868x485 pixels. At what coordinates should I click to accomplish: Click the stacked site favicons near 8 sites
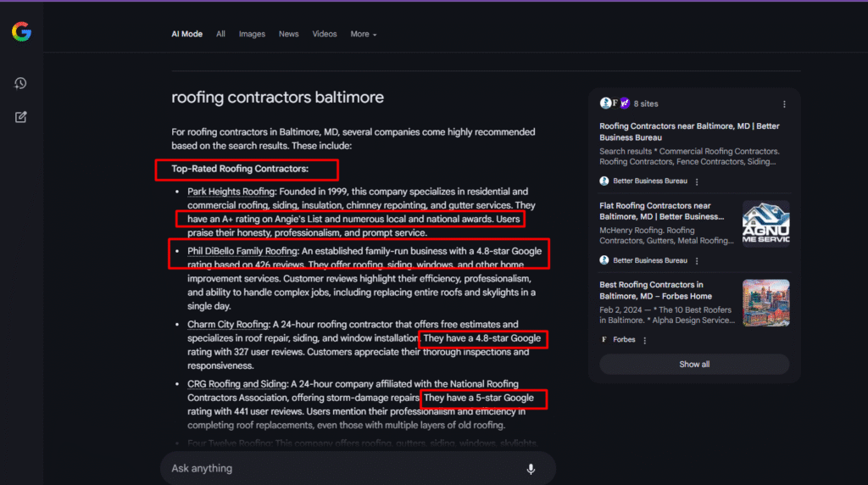click(x=615, y=103)
